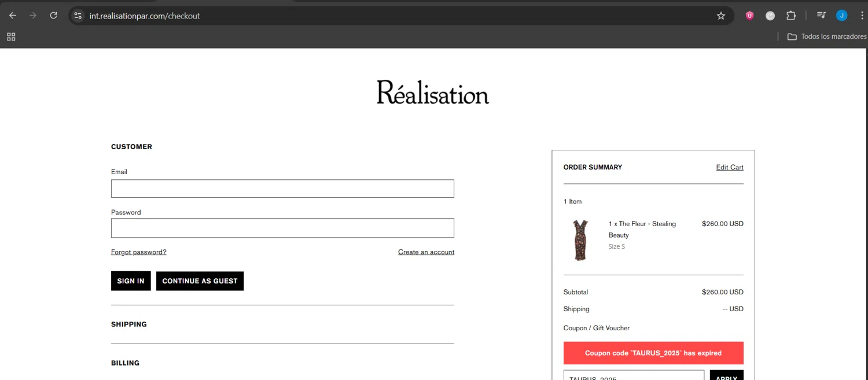Click the coupon code input field
This screenshot has width=868, height=380.
point(634,375)
